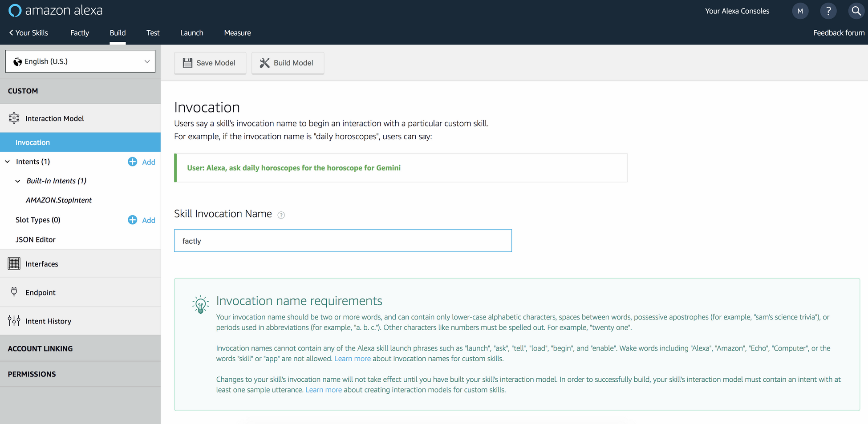Open Your Alexa Consoles menu
Image resolution: width=868 pixels, height=424 pixels.
(x=737, y=11)
